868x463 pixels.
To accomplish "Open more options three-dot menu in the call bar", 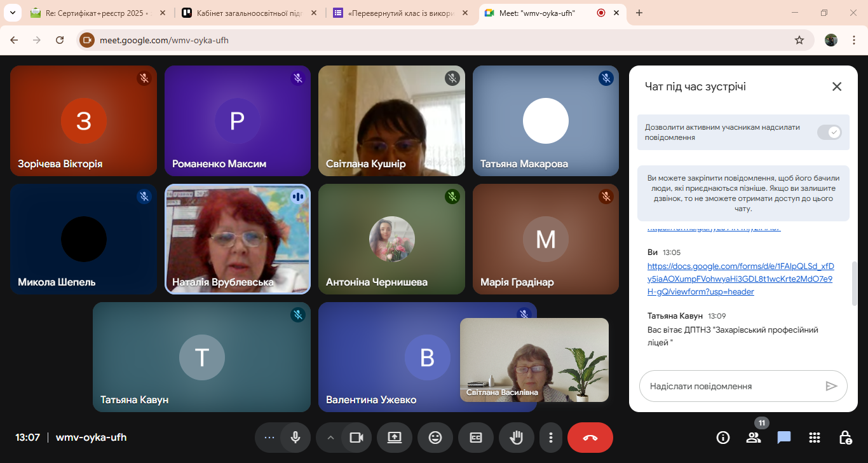I will point(551,438).
